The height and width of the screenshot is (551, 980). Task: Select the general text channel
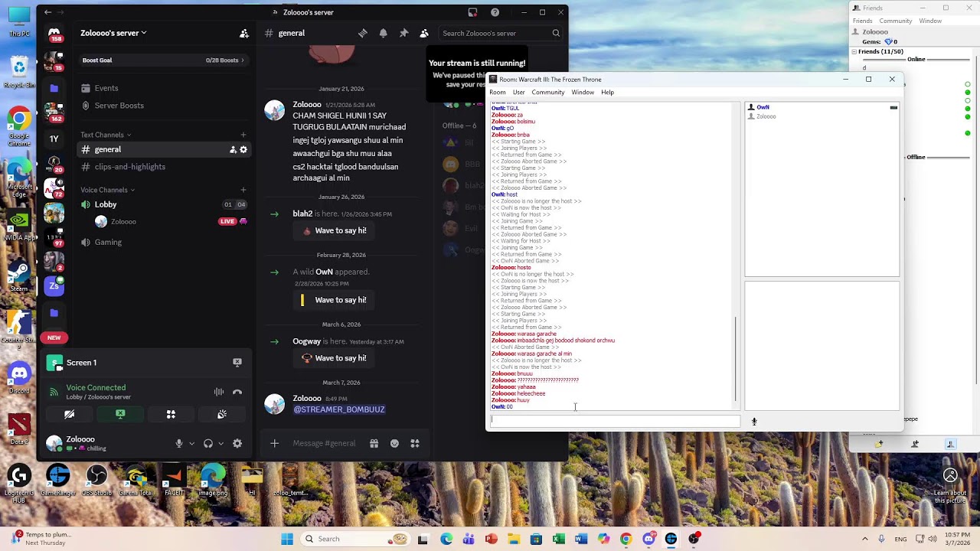[x=108, y=149]
